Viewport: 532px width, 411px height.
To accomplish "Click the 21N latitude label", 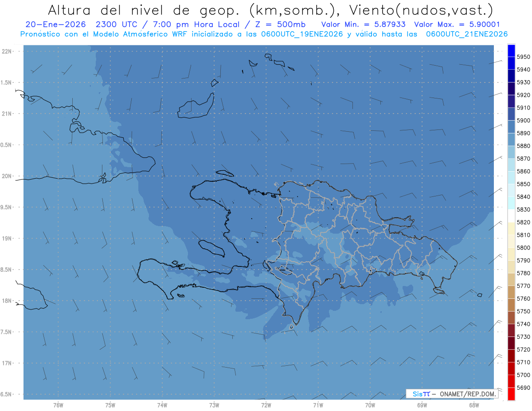I will 7,114.
